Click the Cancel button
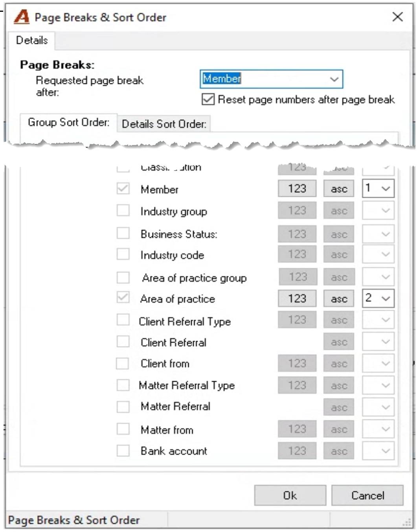Image resolution: width=417 pixels, height=532 pixels. tap(367, 495)
